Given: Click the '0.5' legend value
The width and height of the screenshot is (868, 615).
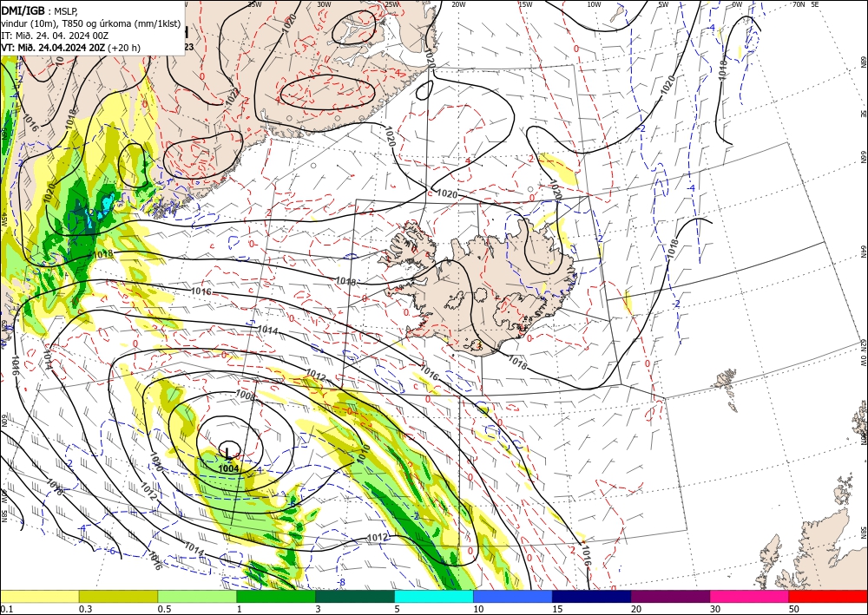Looking at the screenshot, I should pos(163,609).
